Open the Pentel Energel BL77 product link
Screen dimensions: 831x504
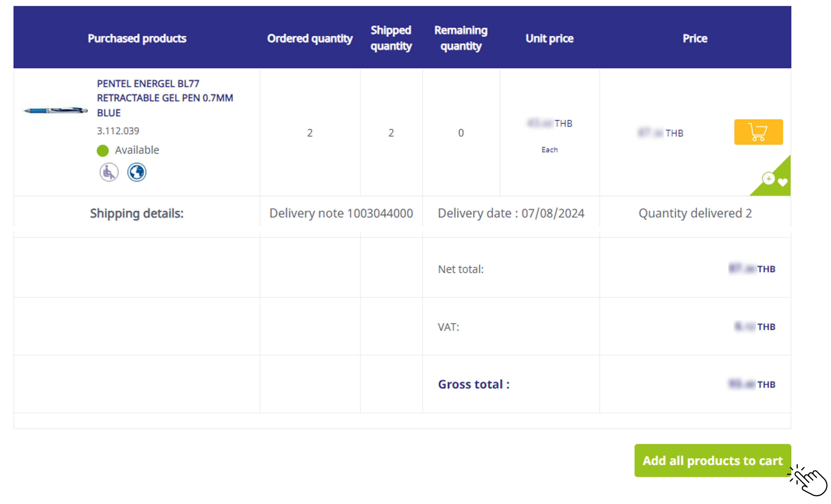165,98
